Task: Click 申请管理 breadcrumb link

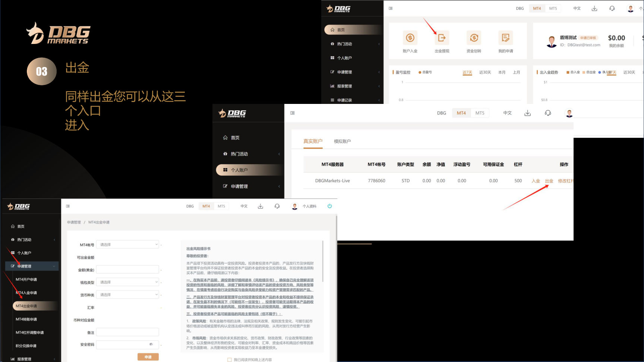Action: (x=74, y=222)
